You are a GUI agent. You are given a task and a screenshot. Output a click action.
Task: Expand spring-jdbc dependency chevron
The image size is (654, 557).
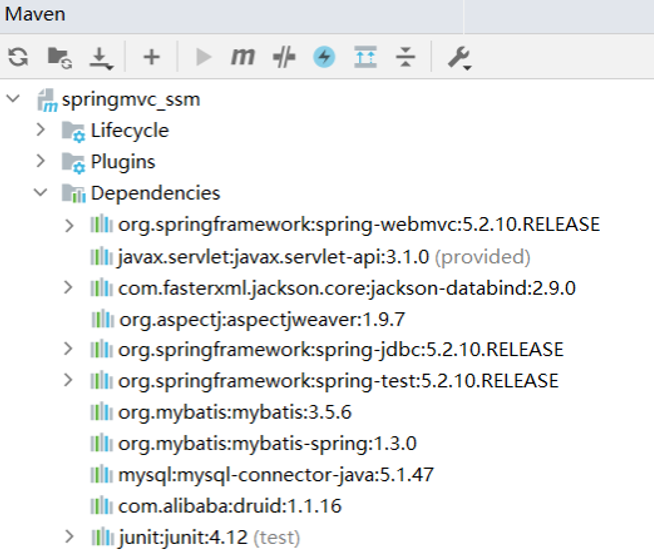click(68, 349)
